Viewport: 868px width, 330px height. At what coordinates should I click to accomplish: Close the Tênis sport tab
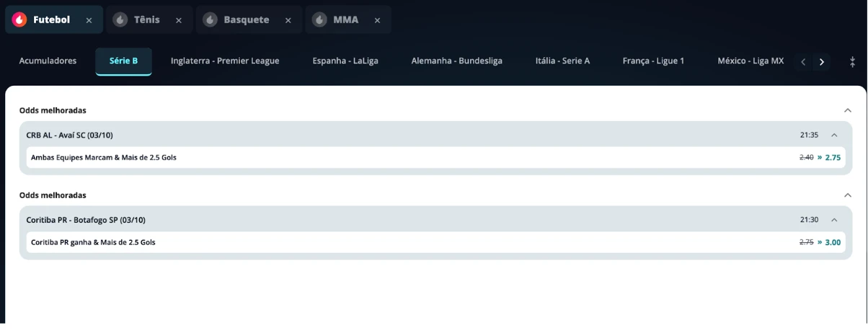(x=179, y=20)
